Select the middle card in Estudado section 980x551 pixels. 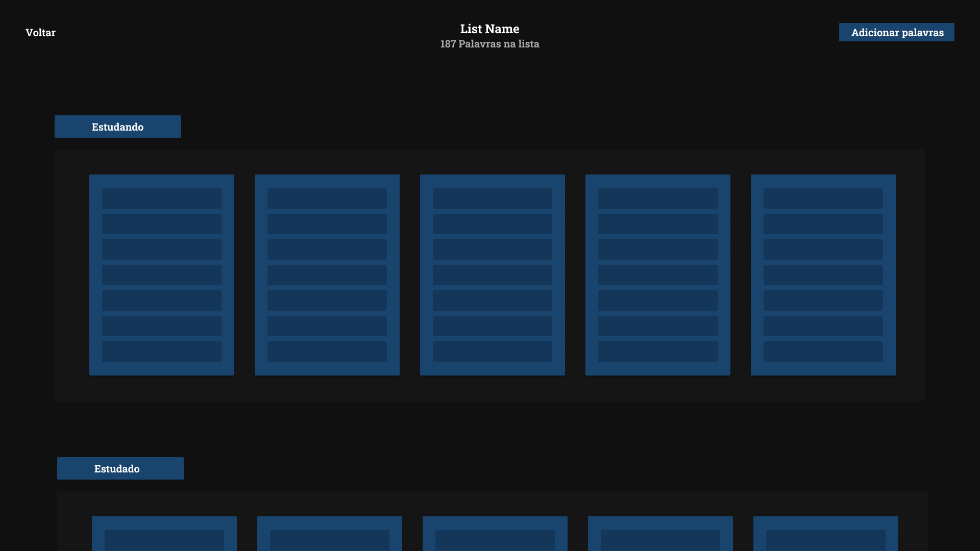pos(495,536)
